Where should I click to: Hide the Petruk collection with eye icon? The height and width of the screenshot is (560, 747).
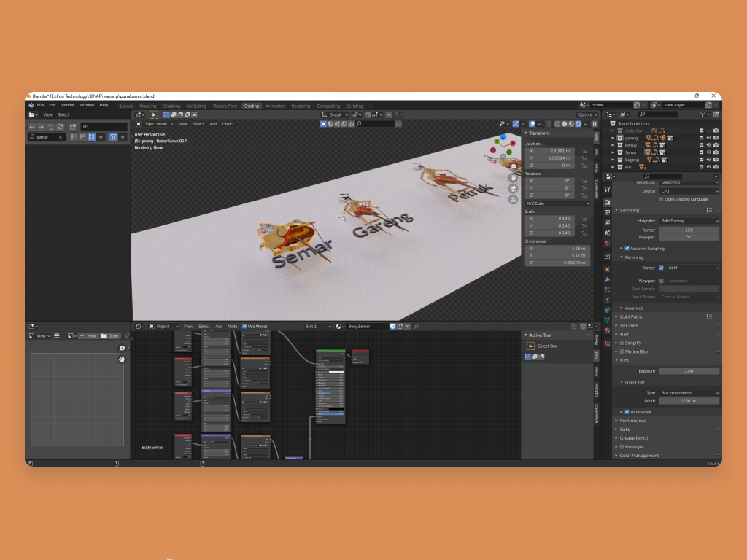click(x=708, y=145)
